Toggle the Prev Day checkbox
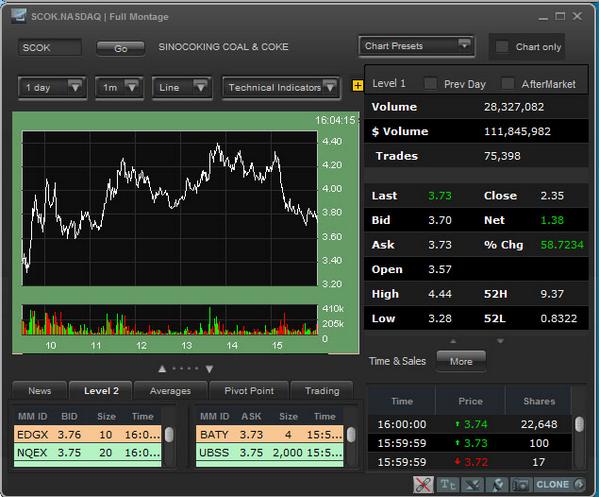This screenshot has height=497, width=599. click(431, 83)
